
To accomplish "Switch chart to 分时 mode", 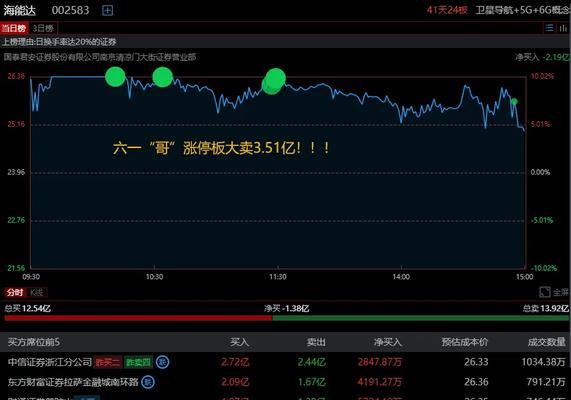I will coord(15,292).
